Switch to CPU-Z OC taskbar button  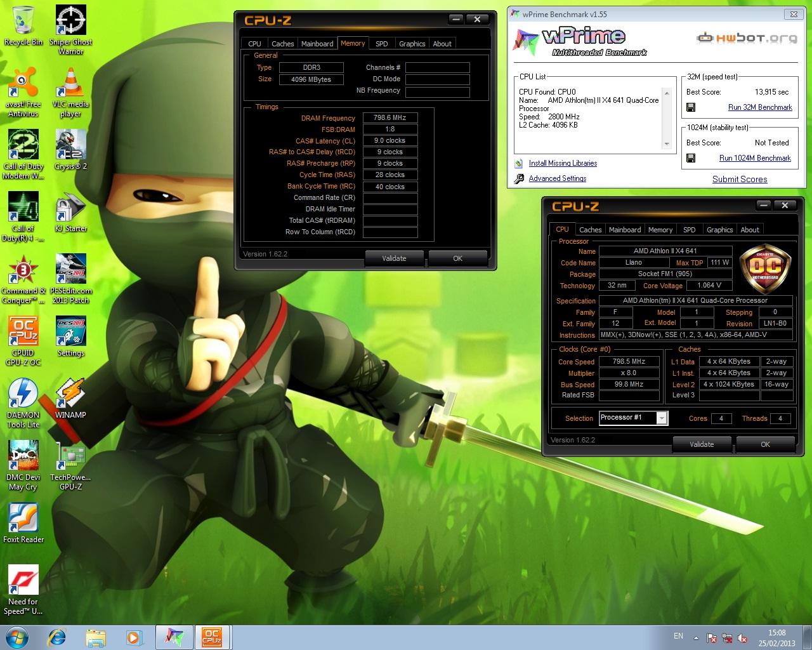(213, 637)
